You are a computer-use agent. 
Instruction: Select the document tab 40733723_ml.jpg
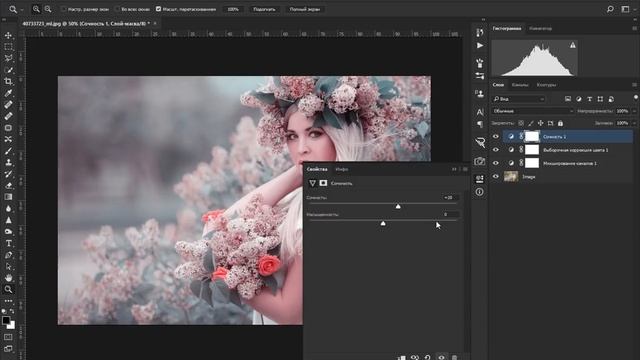click(x=86, y=24)
